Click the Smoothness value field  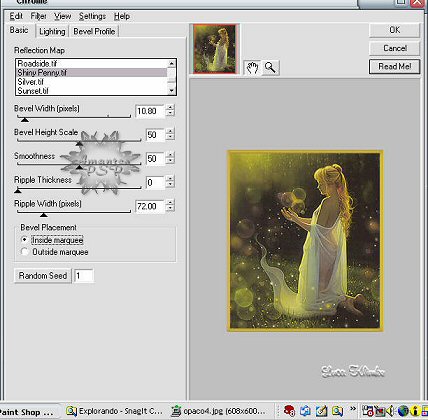[x=155, y=158]
